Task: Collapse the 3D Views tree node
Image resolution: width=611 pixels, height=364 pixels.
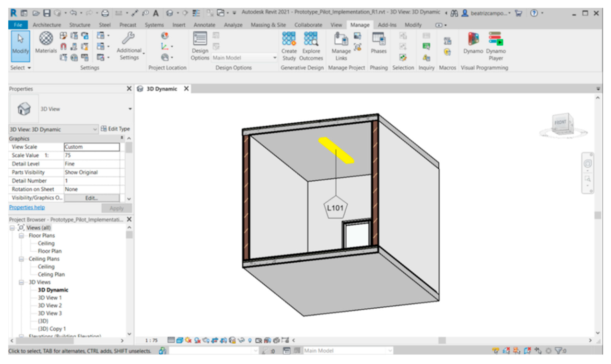Action: coord(21,282)
